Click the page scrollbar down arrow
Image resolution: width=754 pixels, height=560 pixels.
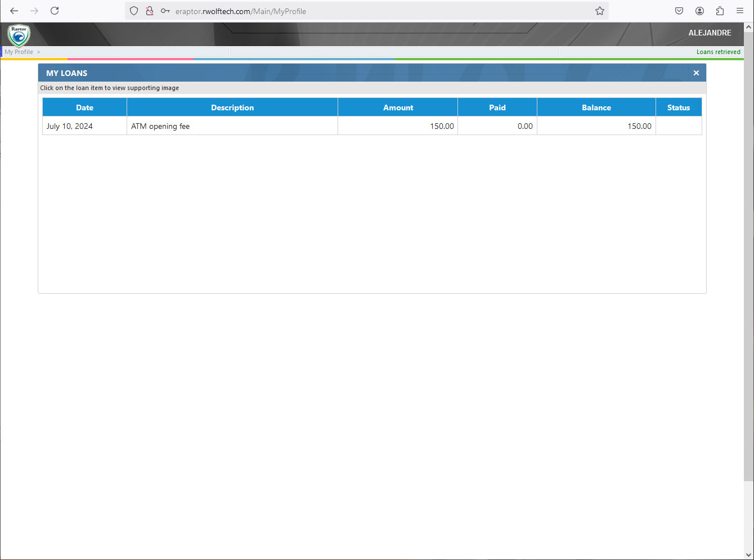[748, 554]
